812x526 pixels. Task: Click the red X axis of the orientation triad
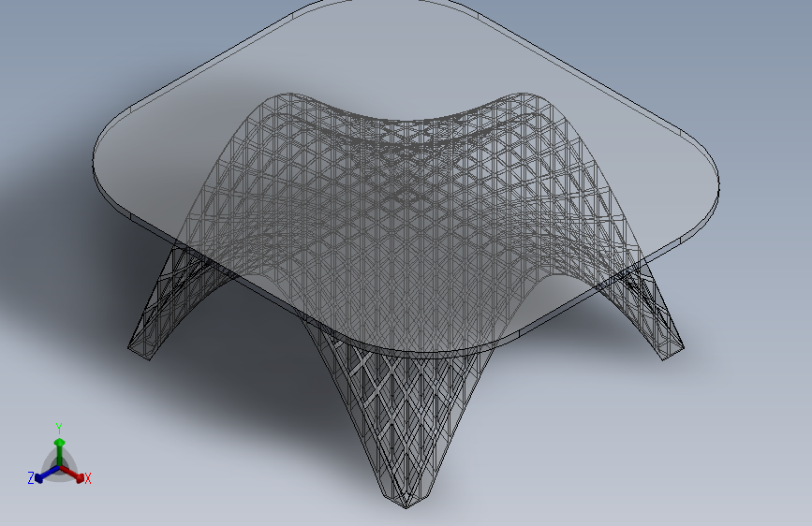pyautogui.click(x=72, y=474)
